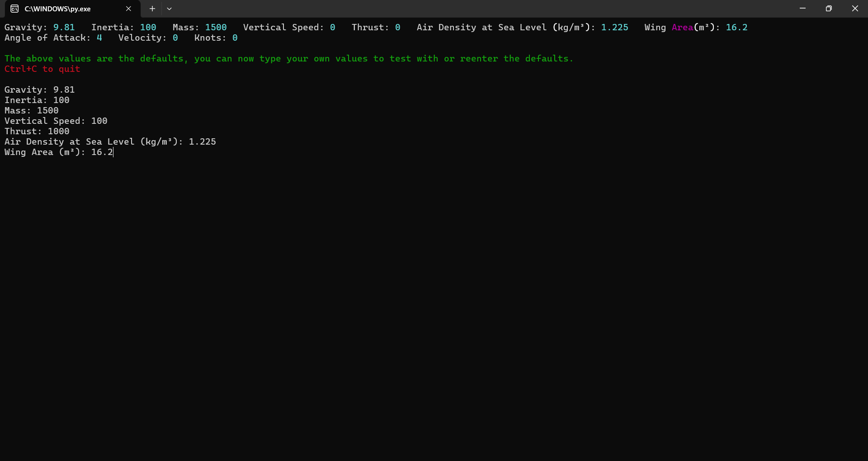Click the entered Vertical Speed value 100
The width and height of the screenshot is (868, 461).
[x=99, y=121]
